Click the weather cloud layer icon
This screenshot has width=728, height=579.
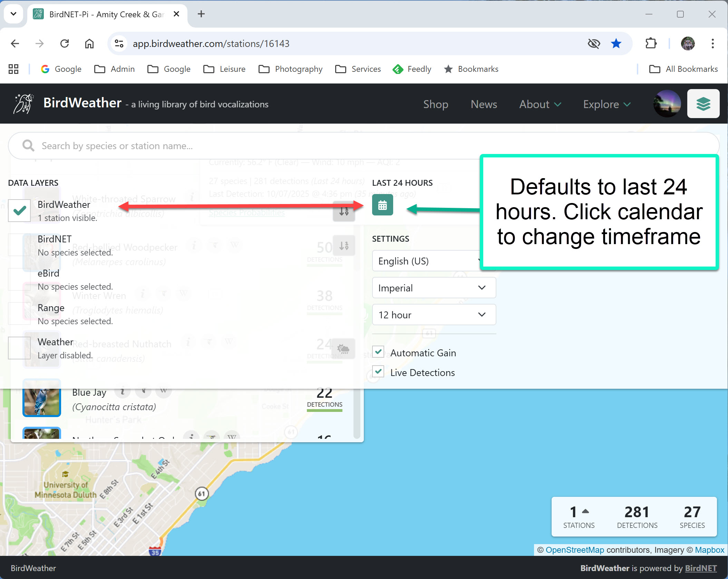coord(343,349)
